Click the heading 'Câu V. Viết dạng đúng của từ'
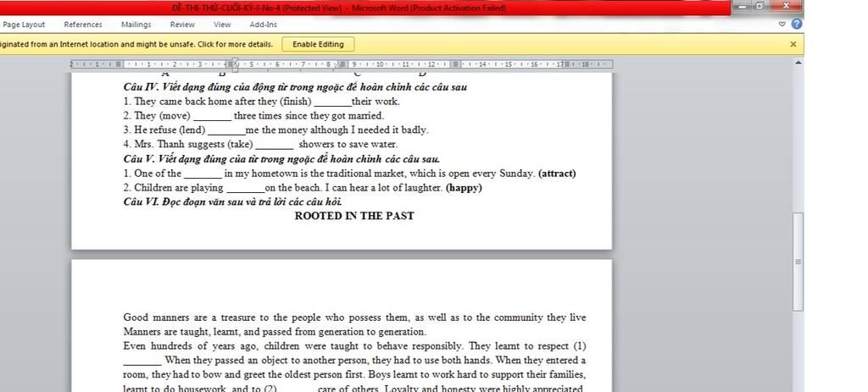 (281, 158)
